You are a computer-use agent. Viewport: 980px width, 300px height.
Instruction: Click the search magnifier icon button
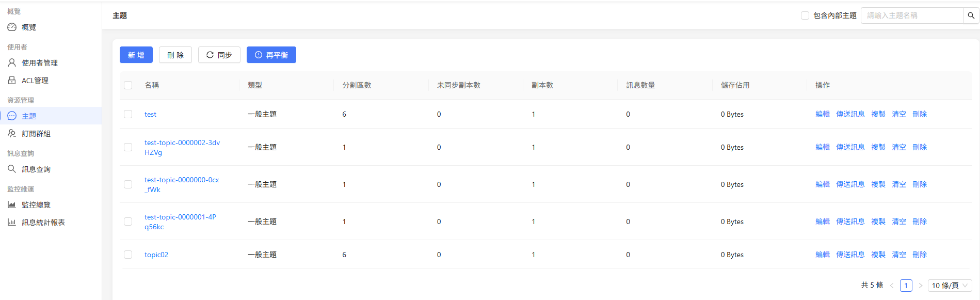pos(971,15)
